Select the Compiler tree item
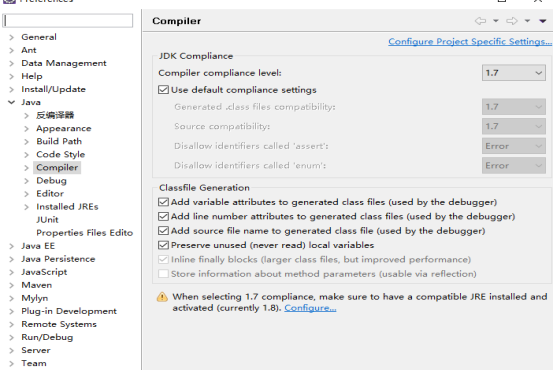 (x=57, y=167)
